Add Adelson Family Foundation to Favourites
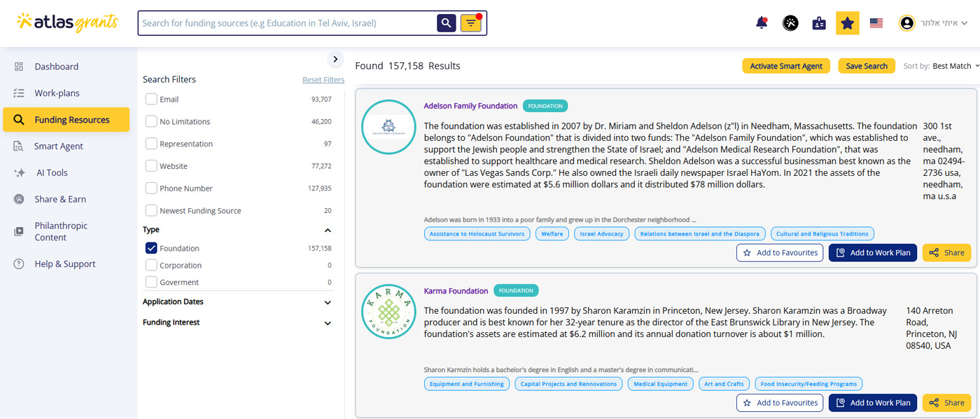Image resolution: width=980 pixels, height=419 pixels. tap(780, 253)
